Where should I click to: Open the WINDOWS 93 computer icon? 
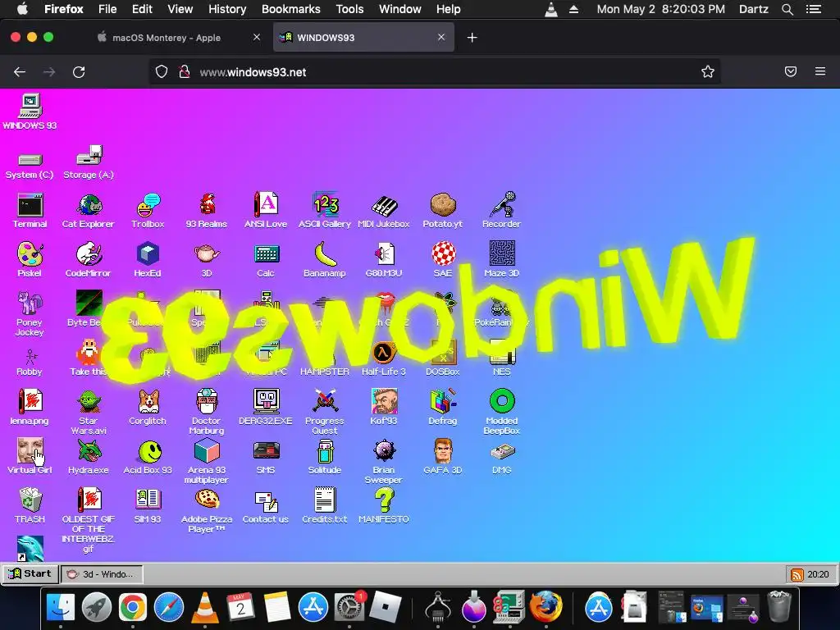30,106
